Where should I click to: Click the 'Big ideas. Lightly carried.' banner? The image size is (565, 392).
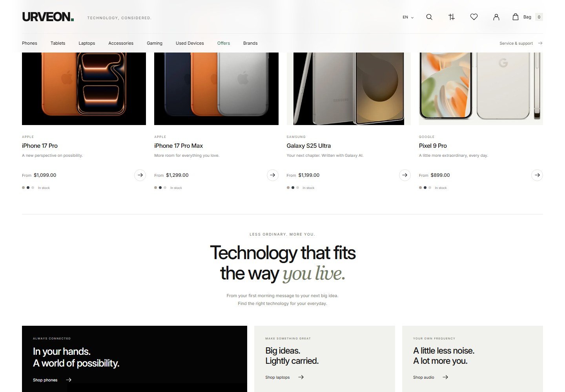point(324,359)
